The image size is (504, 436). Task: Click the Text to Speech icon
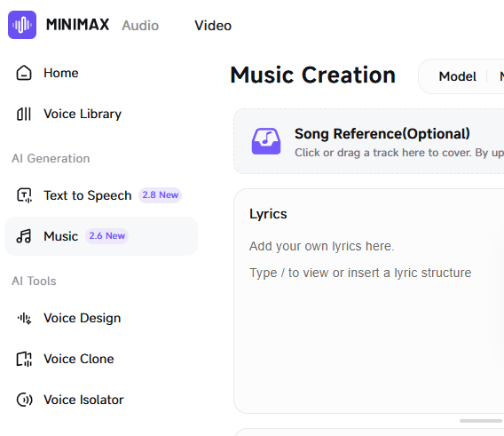coord(24,195)
